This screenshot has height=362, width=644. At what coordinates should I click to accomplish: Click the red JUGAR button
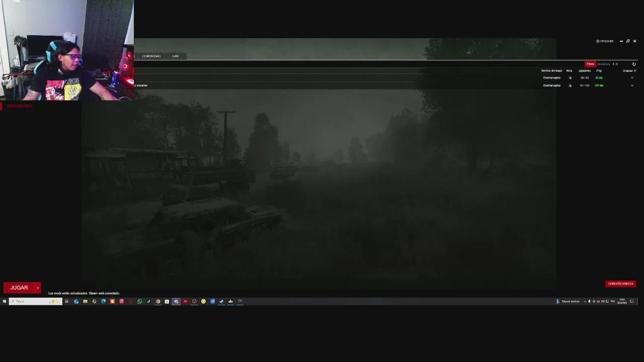(19, 288)
